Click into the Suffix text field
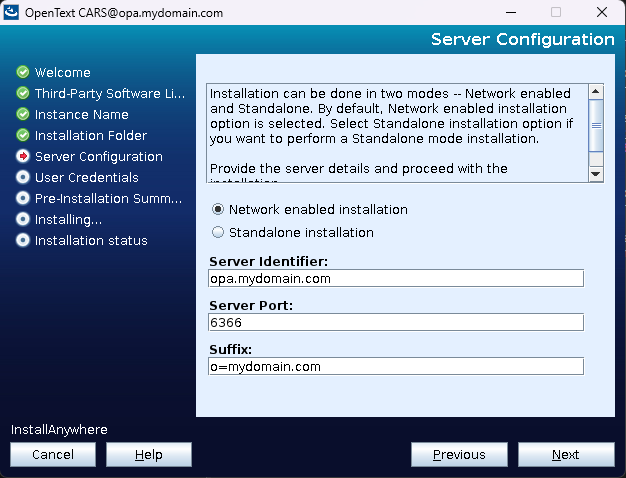Viewport: 626px width, 478px height. pos(396,367)
